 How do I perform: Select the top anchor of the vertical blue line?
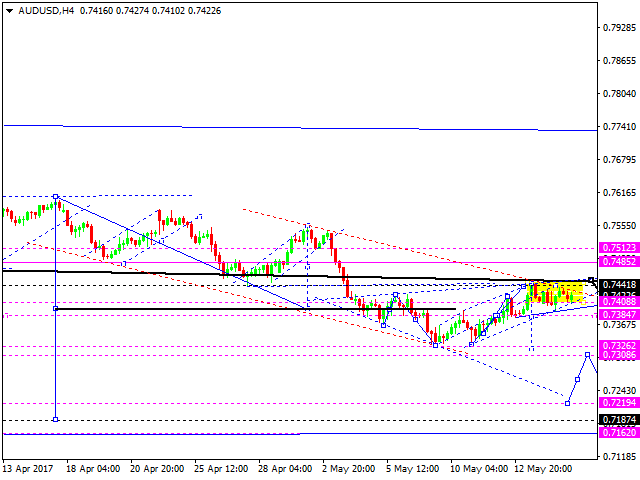(56, 196)
